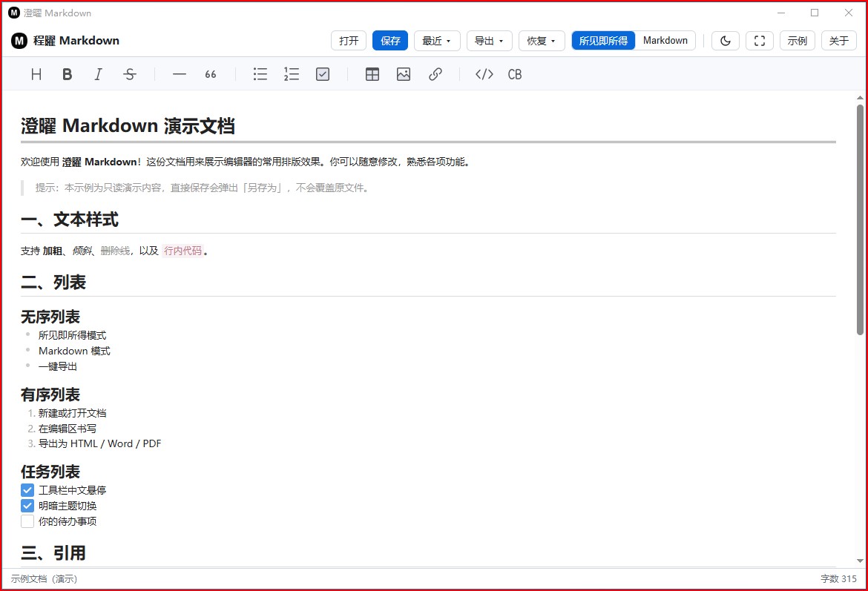Insert an unordered bullet list
The image size is (868, 591).
pyautogui.click(x=260, y=74)
